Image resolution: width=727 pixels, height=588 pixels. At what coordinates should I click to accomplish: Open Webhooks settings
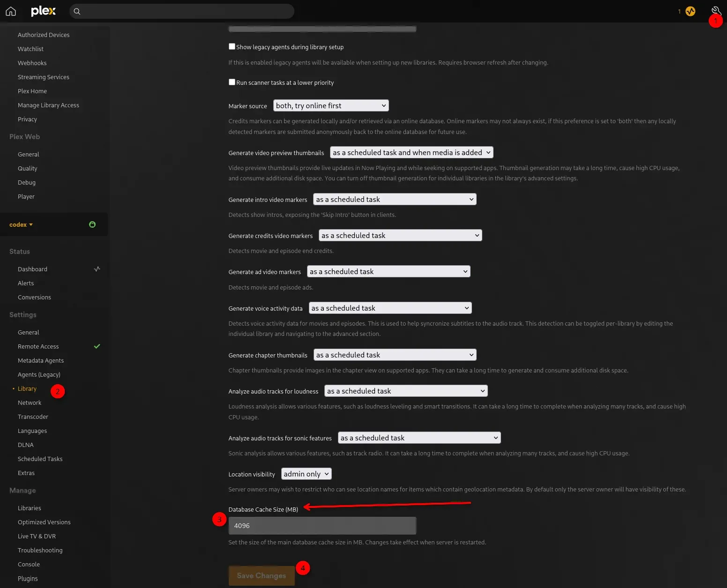pos(32,63)
